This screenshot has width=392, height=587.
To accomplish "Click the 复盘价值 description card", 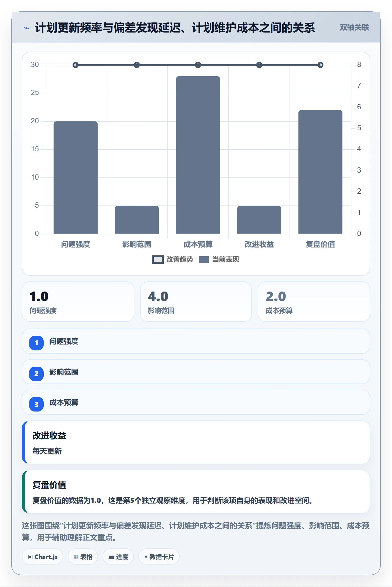I will click(196, 492).
